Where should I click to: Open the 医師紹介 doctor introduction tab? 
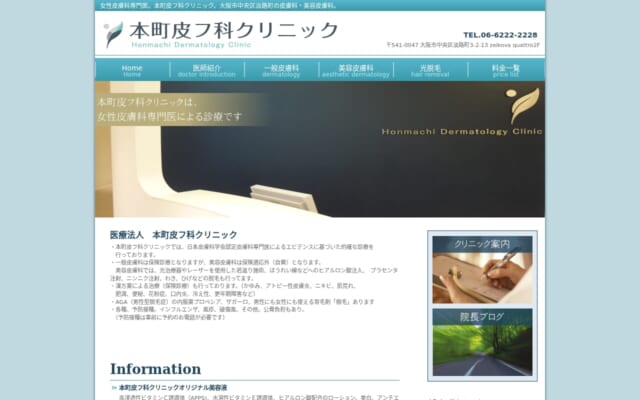point(207,70)
